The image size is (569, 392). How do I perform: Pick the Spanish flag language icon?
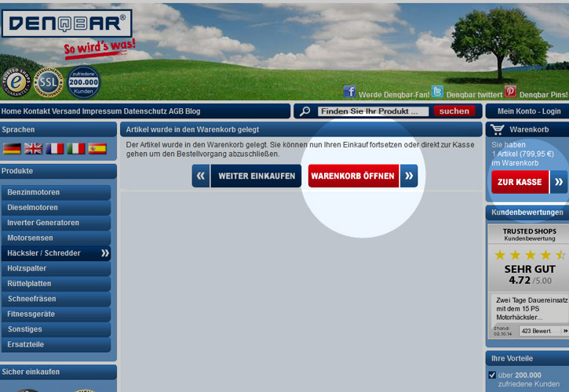coord(97,148)
